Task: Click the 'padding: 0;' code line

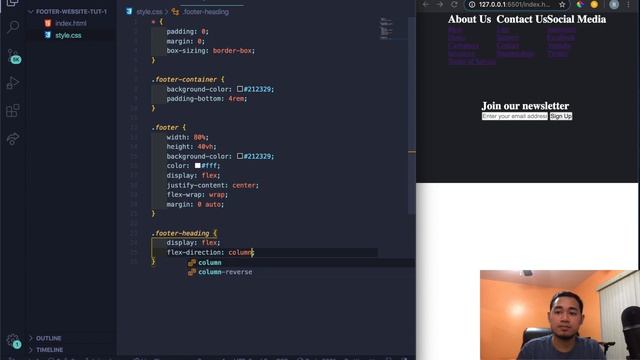Action: [188, 31]
